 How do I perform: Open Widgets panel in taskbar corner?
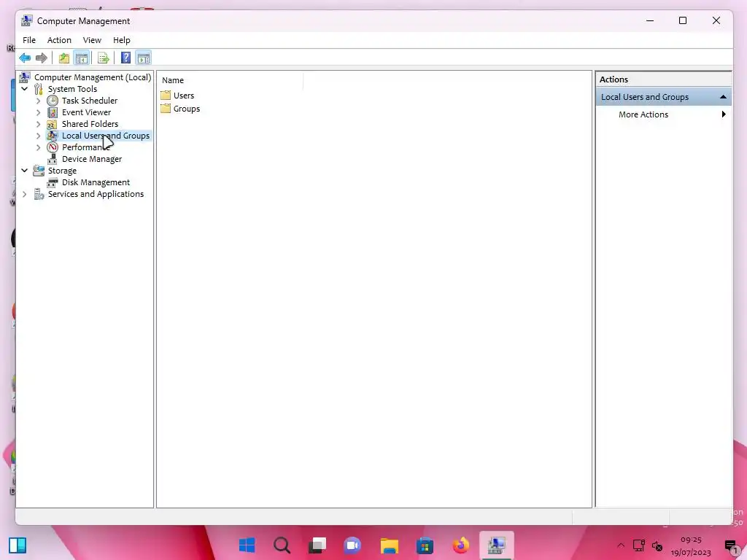click(x=18, y=545)
